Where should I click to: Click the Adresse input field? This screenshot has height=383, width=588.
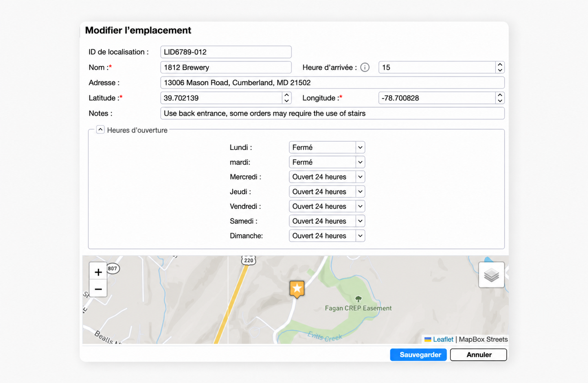coord(332,83)
